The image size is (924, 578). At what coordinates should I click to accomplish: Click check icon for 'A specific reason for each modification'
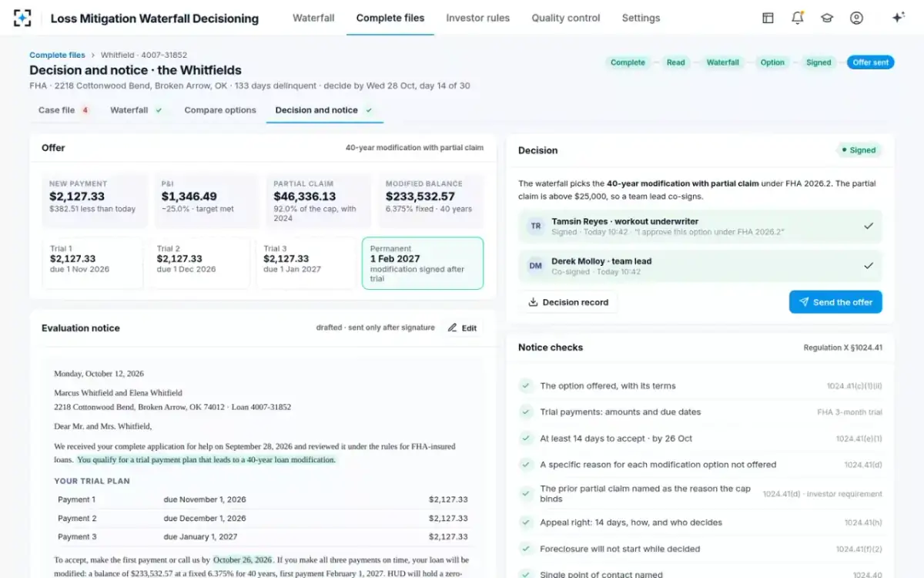pos(525,464)
